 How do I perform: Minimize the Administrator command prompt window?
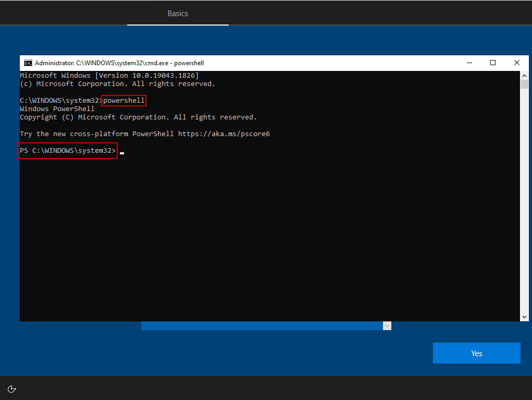click(468, 63)
